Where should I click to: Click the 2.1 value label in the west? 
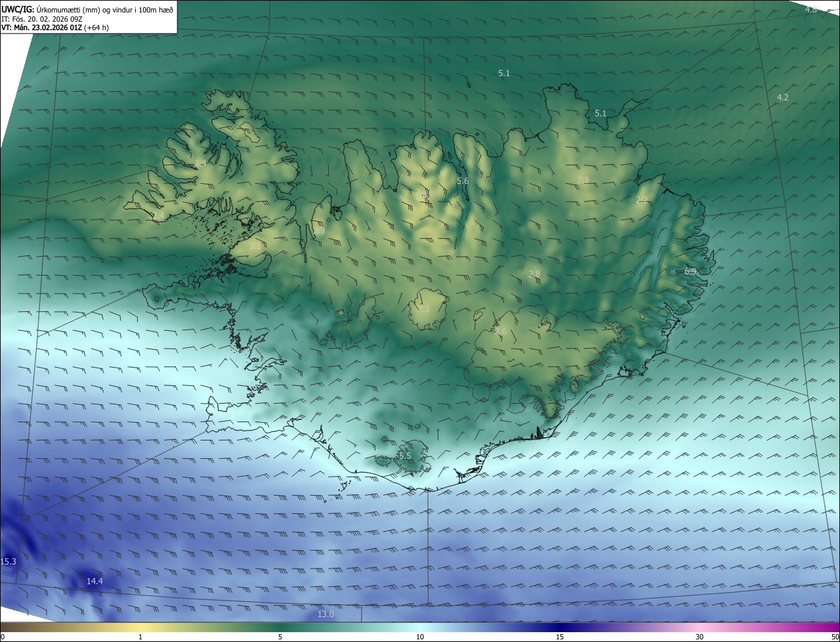(x=255, y=245)
